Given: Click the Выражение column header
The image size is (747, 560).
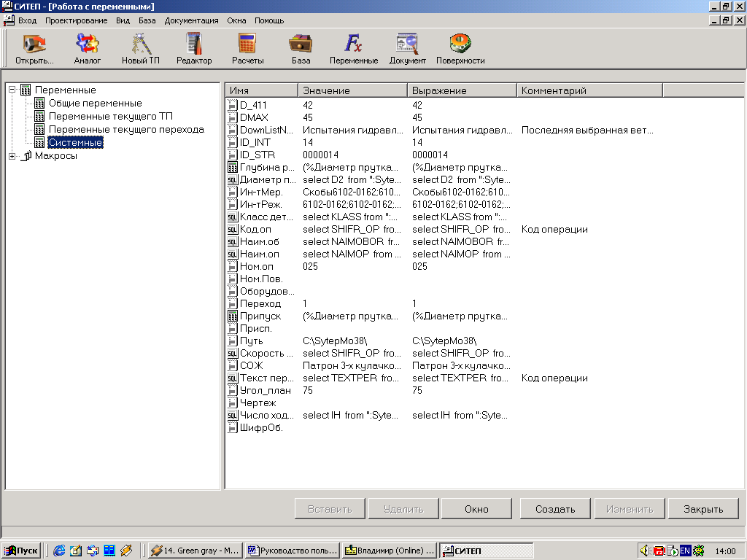Looking at the screenshot, I should pyautogui.click(x=462, y=90).
